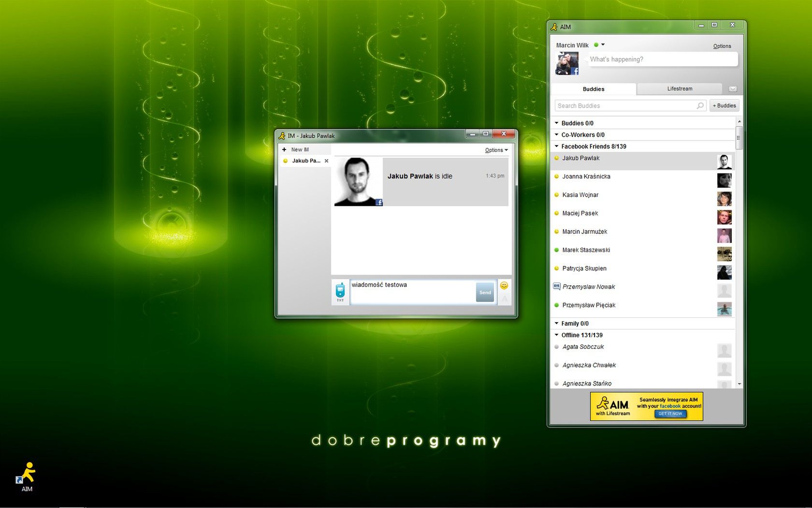Select Joanna Kraśnicka in buddy list
This screenshot has width=812, height=508.
coord(643,180)
